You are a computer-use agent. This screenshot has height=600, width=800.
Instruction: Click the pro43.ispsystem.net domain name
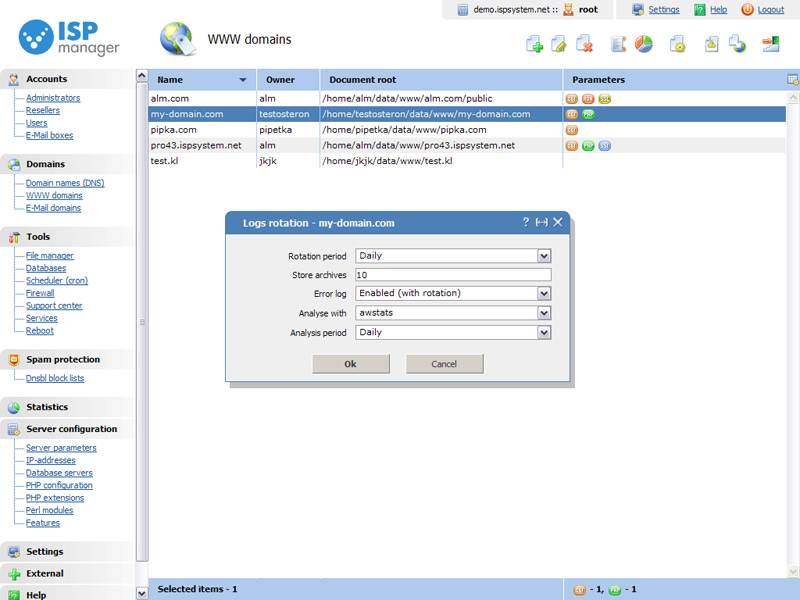[196, 146]
